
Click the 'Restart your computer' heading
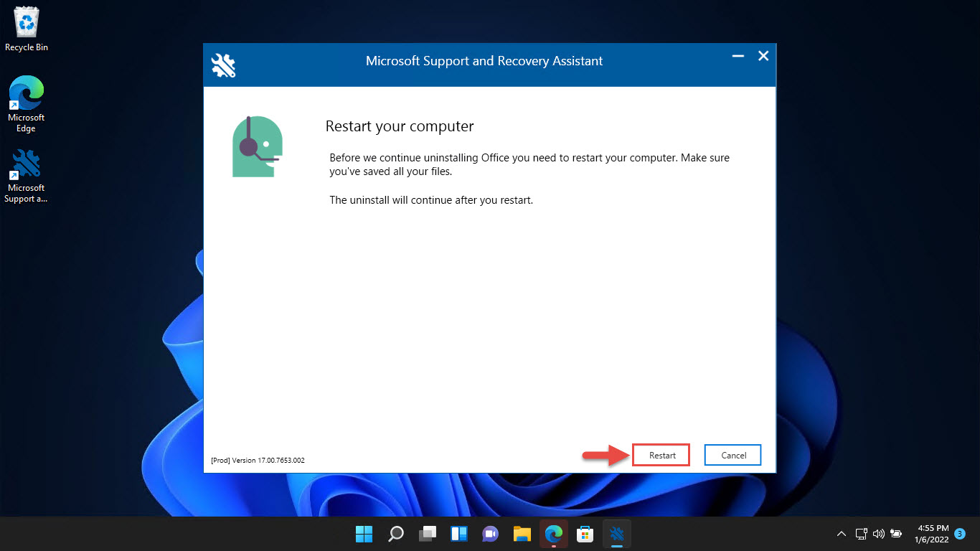coord(400,126)
